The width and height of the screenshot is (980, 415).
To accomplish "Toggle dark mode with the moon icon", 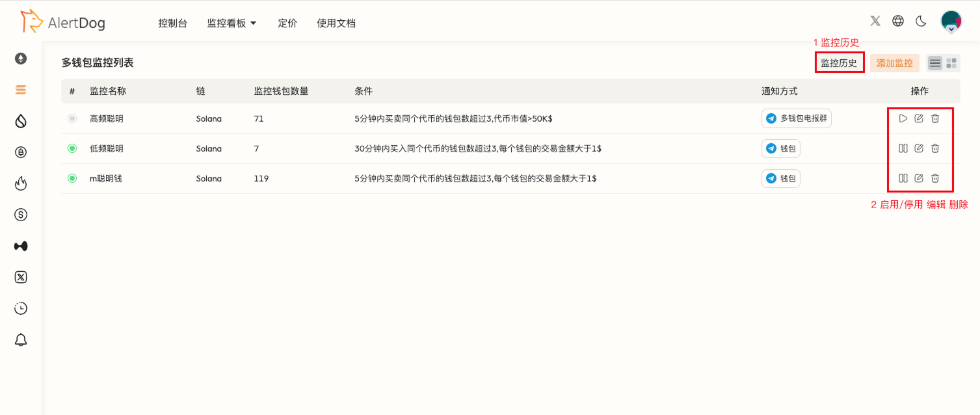I will [x=920, y=20].
